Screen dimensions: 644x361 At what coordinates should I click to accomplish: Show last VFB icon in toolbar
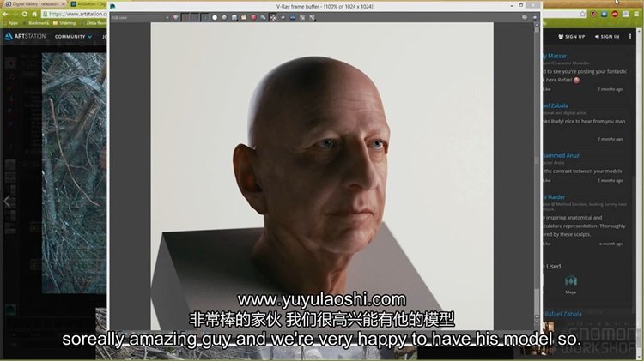pos(302,18)
